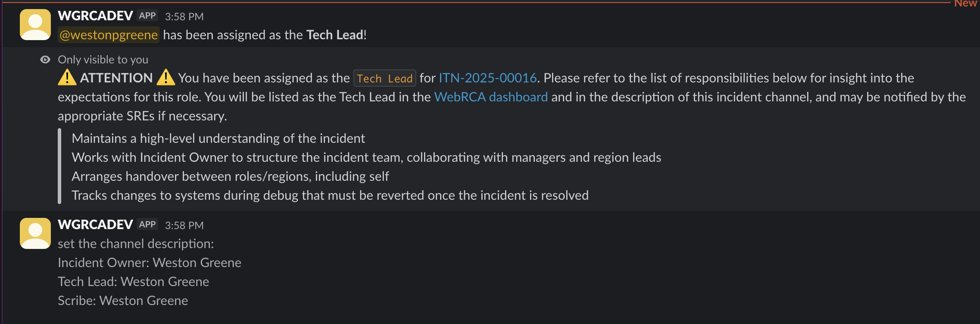
Task: Click the WGRCADEV avatar on the channel description message
Action: [35, 233]
